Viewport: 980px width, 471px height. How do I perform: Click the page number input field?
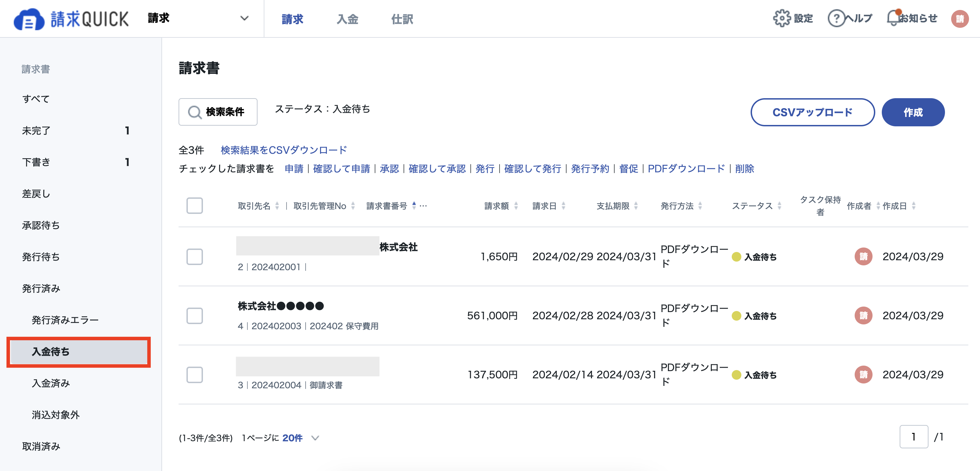pyautogui.click(x=914, y=437)
